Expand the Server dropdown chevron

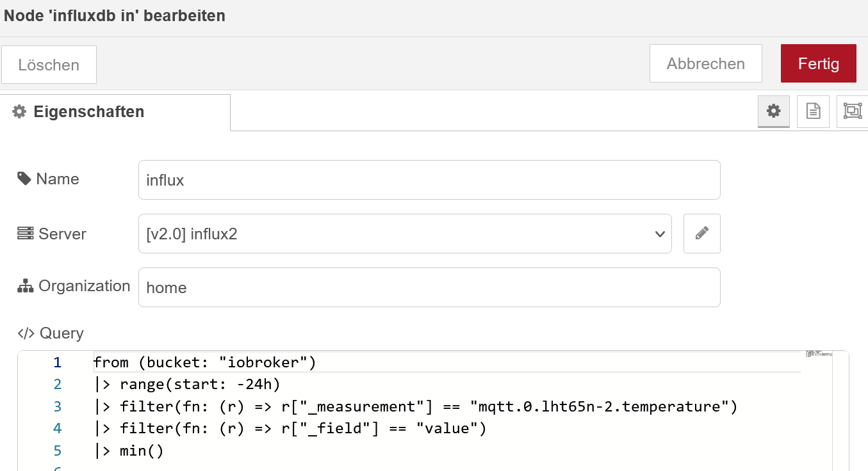(x=660, y=234)
